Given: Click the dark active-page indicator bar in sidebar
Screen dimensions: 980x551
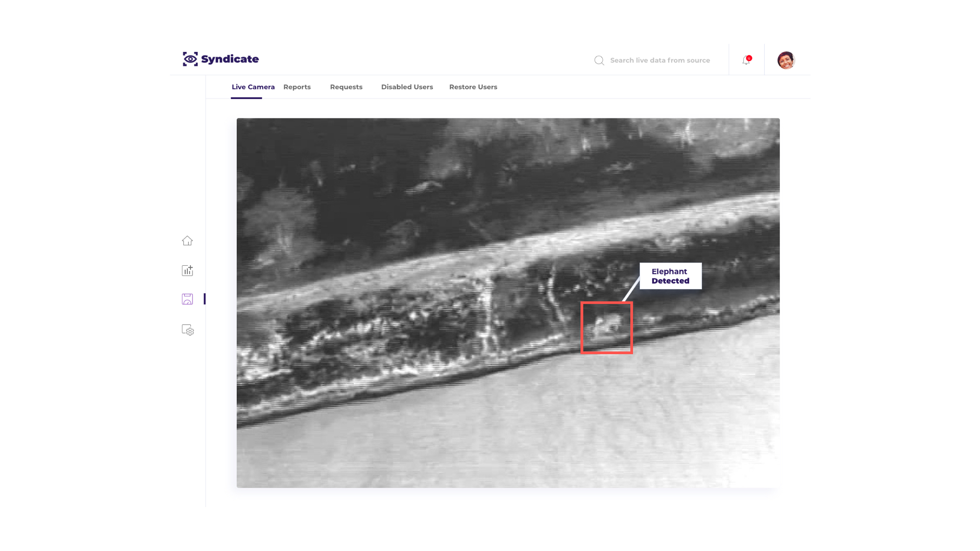Looking at the screenshot, I should coord(205,299).
